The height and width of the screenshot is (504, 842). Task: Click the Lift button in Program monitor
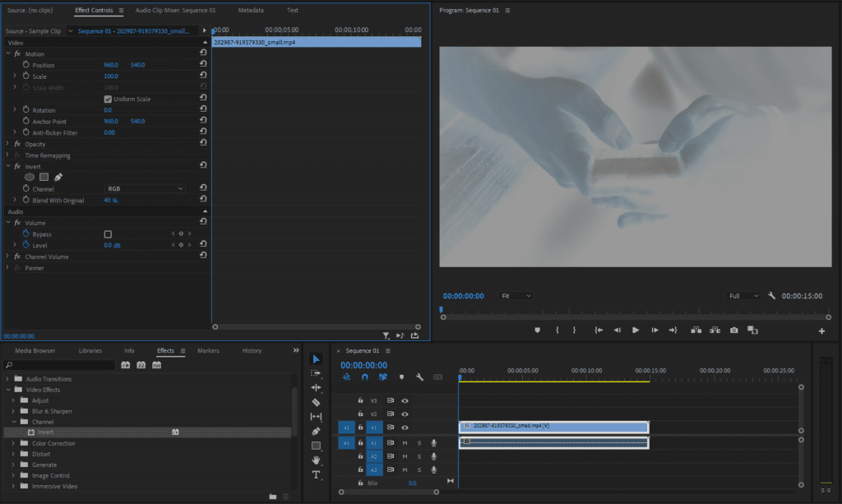[696, 330]
